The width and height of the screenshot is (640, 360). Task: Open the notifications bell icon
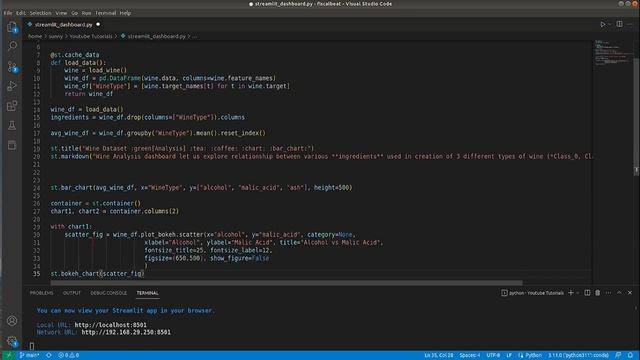tap(631, 355)
